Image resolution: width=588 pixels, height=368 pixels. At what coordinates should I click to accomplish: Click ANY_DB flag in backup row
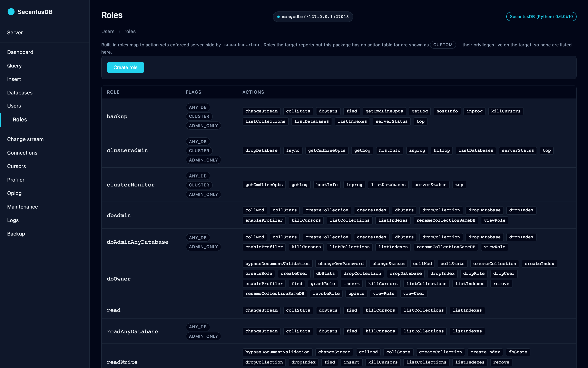click(x=198, y=107)
